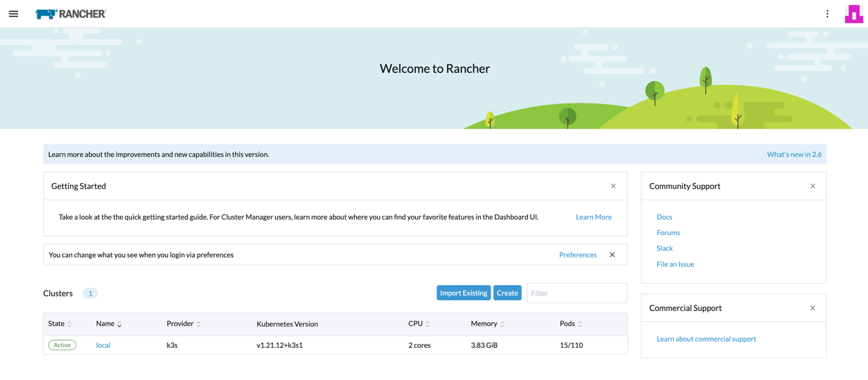This screenshot has height=380, width=868.
Task: Open the Docs link
Action: [x=665, y=217]
